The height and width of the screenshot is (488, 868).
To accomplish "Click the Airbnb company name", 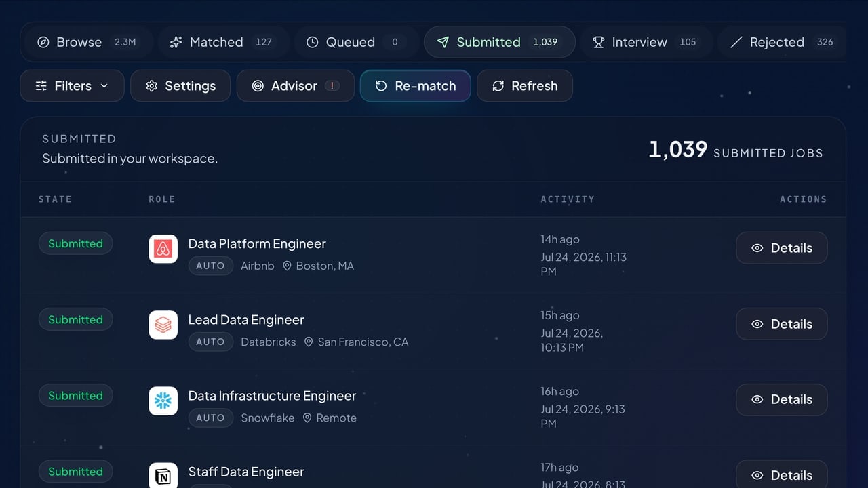I will tap(258, 266).
